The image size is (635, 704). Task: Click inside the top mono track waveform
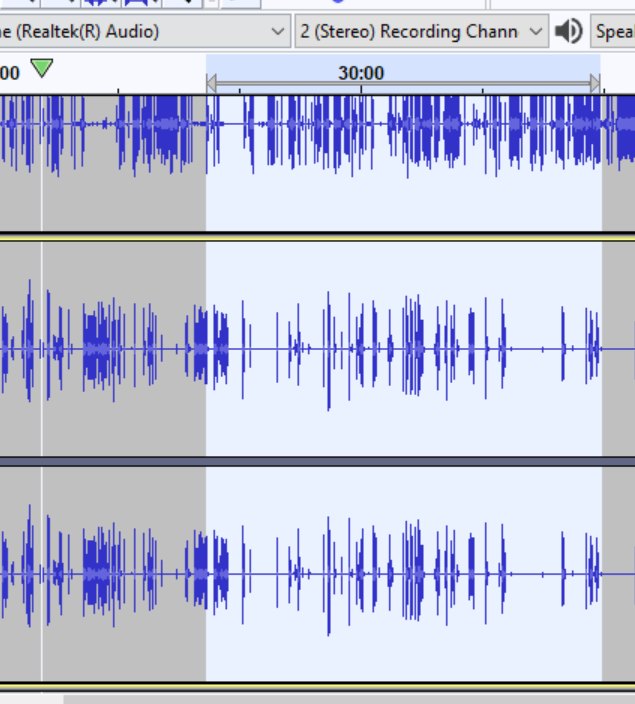click(318, 163)
